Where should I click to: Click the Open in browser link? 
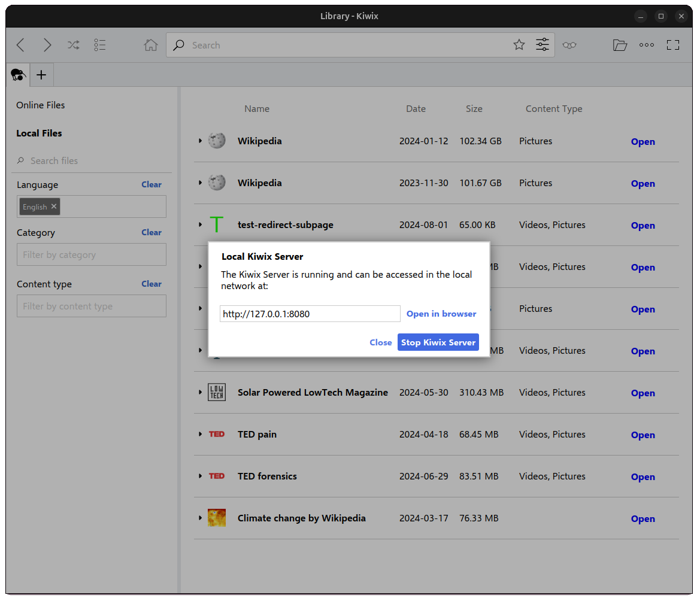tap(441, 314)
